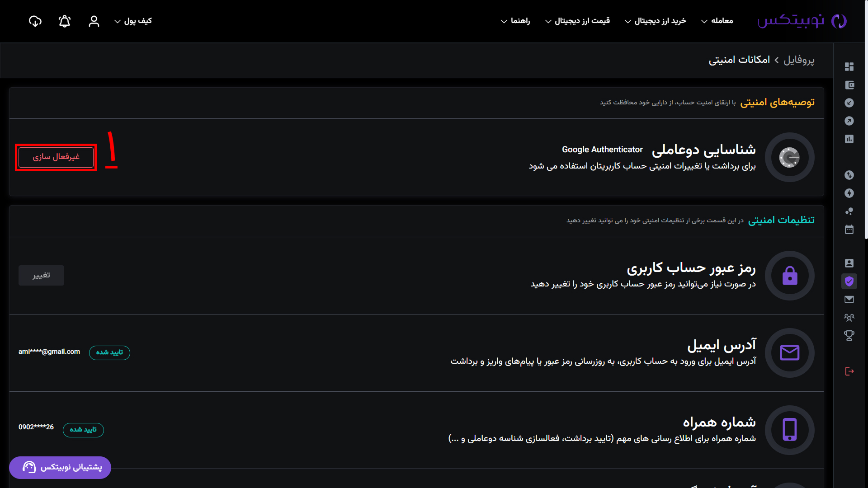Click the ami****@gmail.com email text
The image size is (868, 488).
point(49,352)
